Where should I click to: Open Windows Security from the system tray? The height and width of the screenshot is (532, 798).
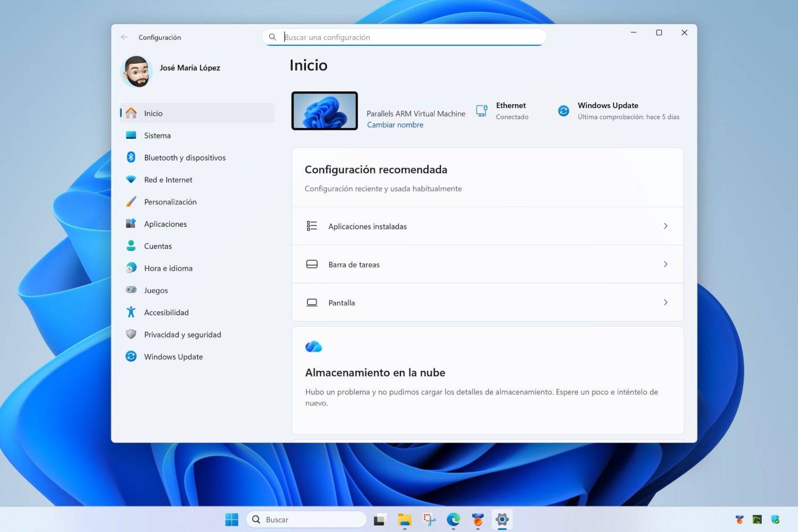click(x=775, y=520)
